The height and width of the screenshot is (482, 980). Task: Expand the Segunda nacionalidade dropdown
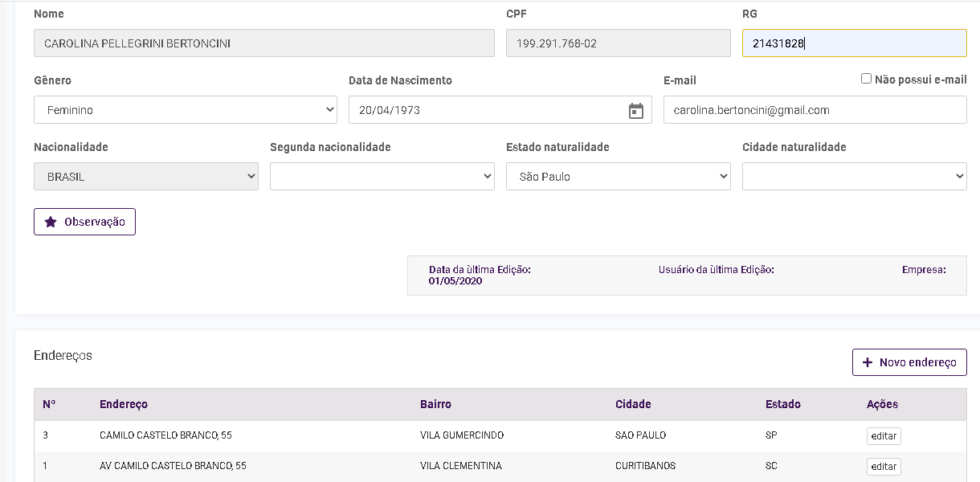point(382,177)
